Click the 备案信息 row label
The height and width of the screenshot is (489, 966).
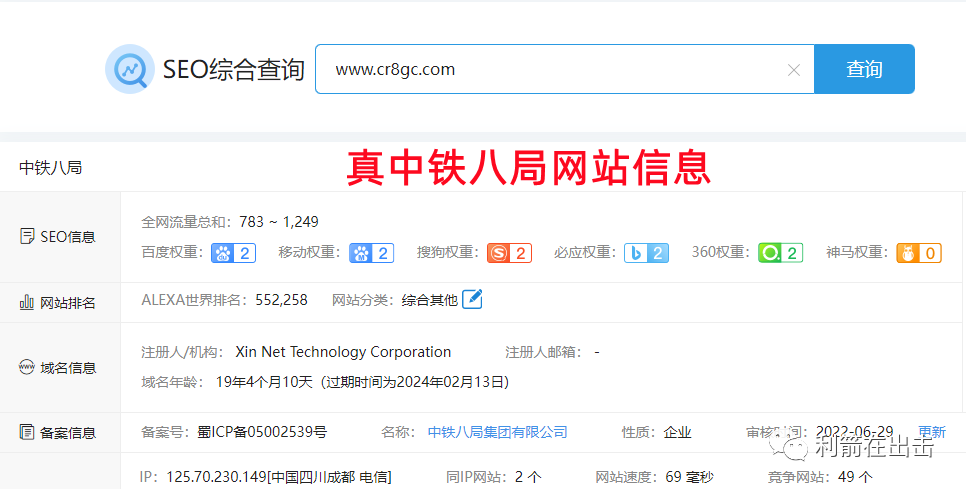(x=68, y=432)
